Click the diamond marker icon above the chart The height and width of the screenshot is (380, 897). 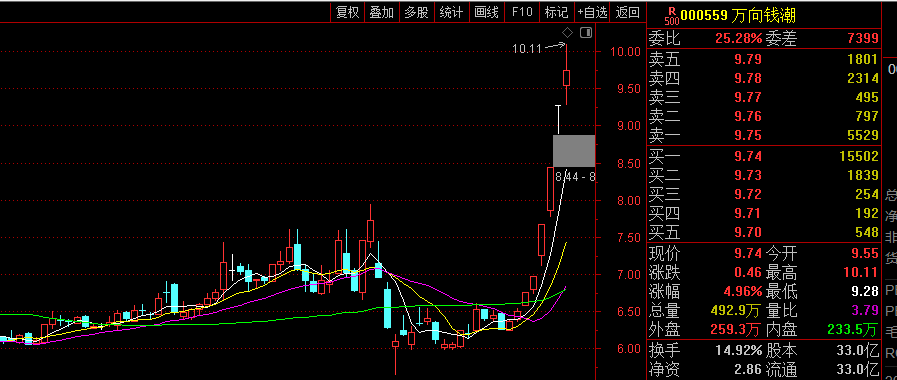[x=567, y=32]
